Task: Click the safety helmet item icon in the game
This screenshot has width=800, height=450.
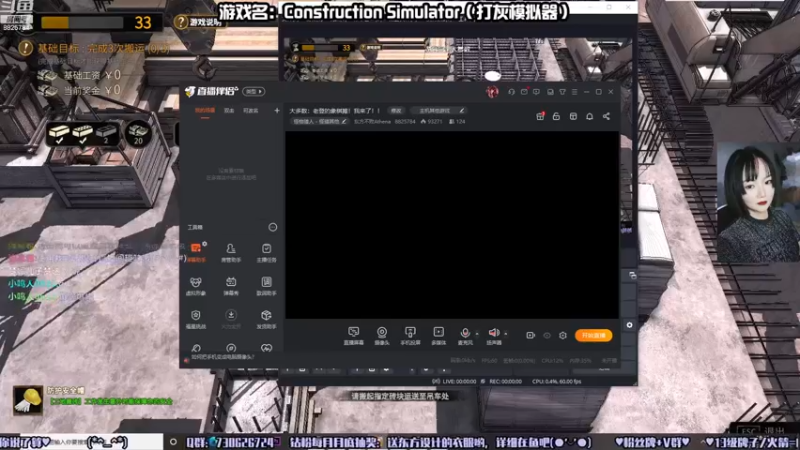Action: coord(28,401)
